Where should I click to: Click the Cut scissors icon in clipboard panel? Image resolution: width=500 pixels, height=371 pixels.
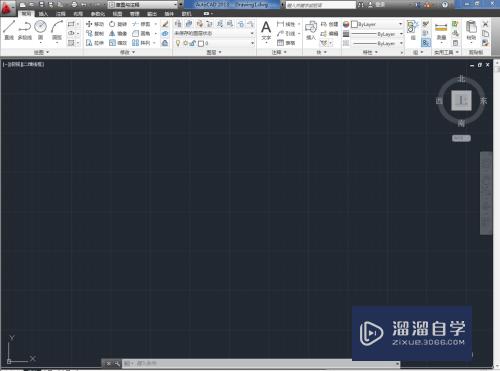pos(485,24)
